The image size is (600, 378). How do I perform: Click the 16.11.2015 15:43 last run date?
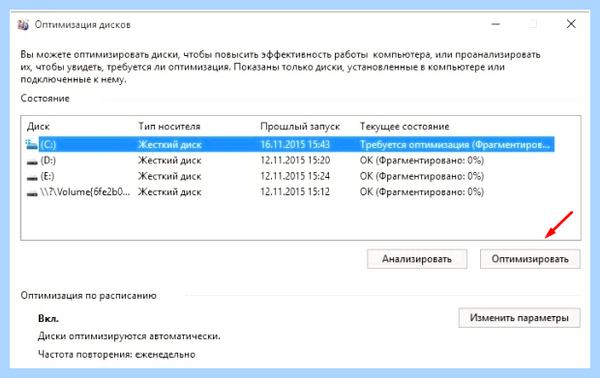(x=295, y=145)
